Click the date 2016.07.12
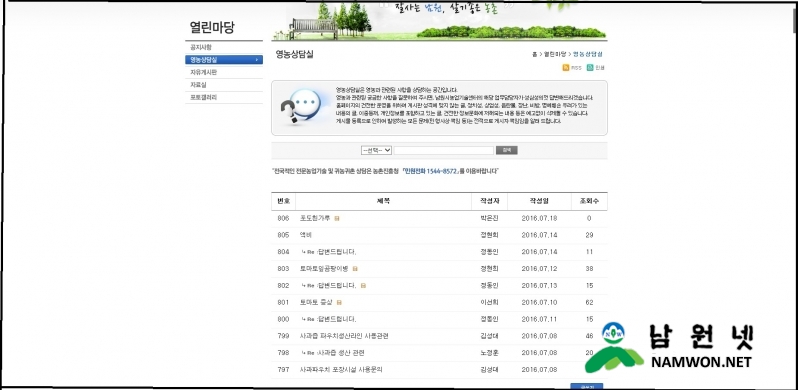The height and width of the screenshot is (390, 798). coord(539,269)
